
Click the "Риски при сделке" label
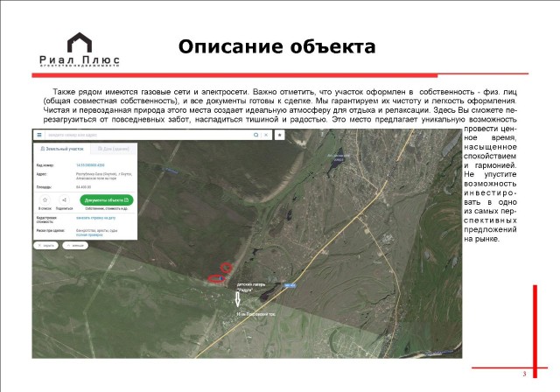click(51, 231)
